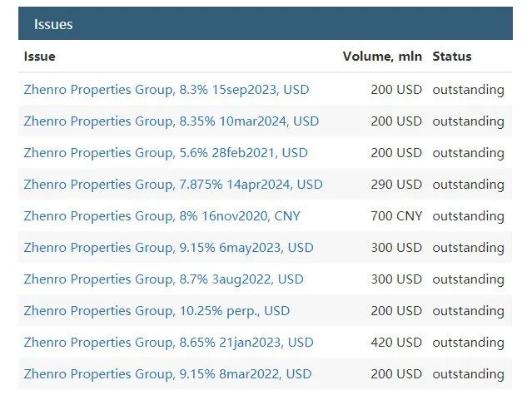532x395 pixels.
Task: Click the Status column header
Action: (x=452, y=57)
